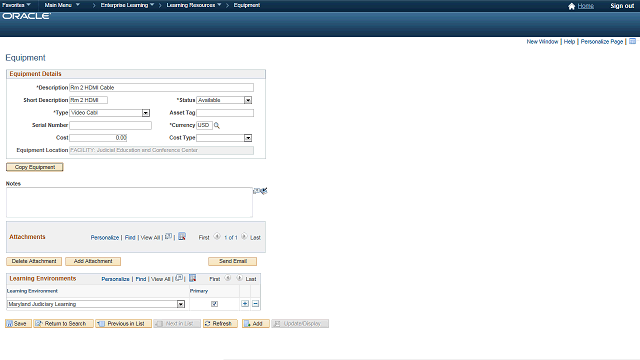Click Add Attachment button
This screenshot has width=640, height=360.
[x=93, y=261]
